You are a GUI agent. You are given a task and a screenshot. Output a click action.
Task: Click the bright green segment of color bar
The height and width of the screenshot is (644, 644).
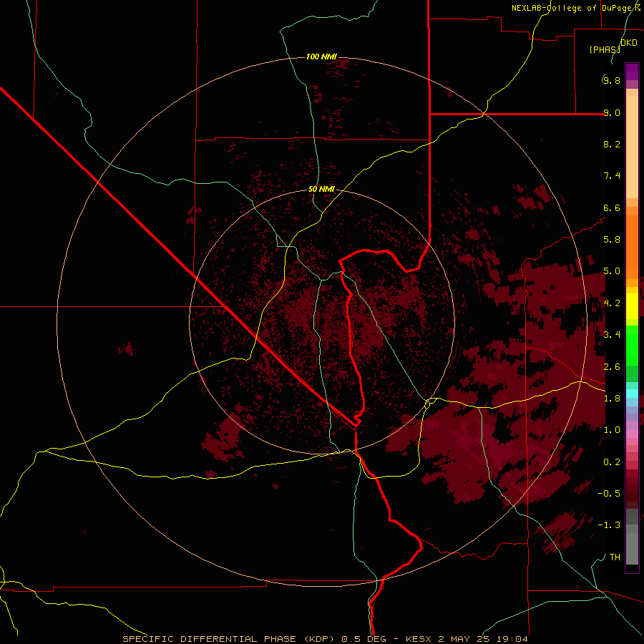[632, 346]
